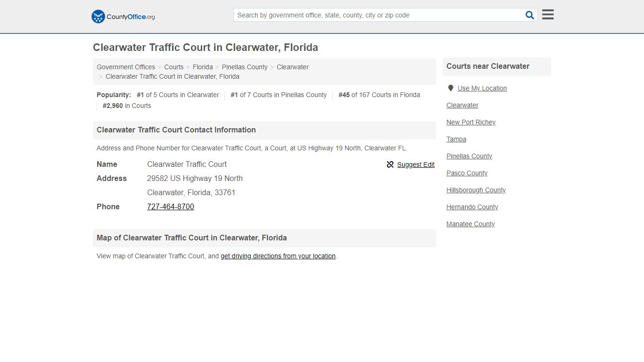
Task: Go to the Courts breadcrumb
Action: tap(174, 67)
